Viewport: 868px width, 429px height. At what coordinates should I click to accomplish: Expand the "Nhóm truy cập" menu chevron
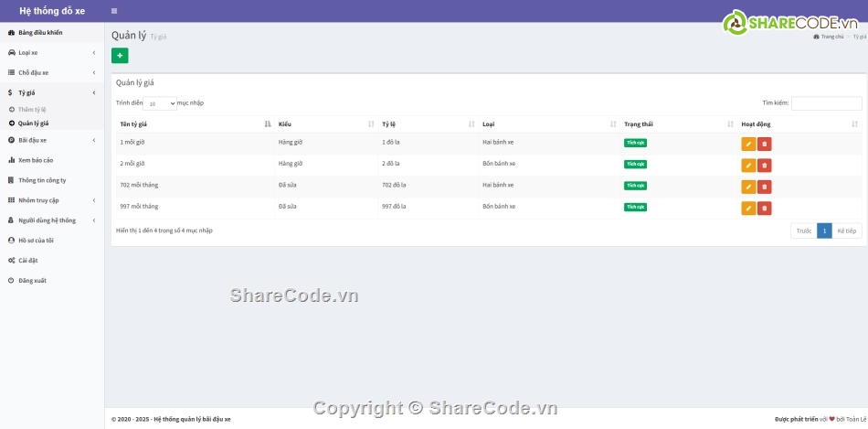(94, 200)
